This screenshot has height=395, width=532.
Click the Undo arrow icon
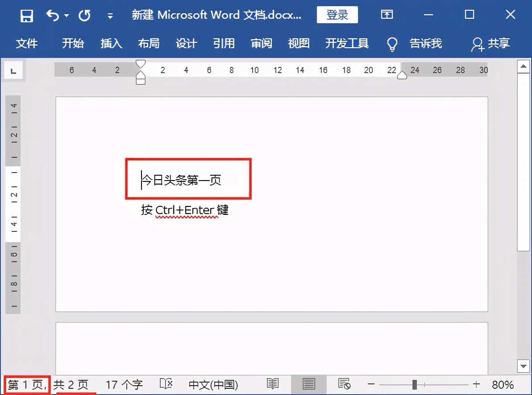click(x=53, y=15)
